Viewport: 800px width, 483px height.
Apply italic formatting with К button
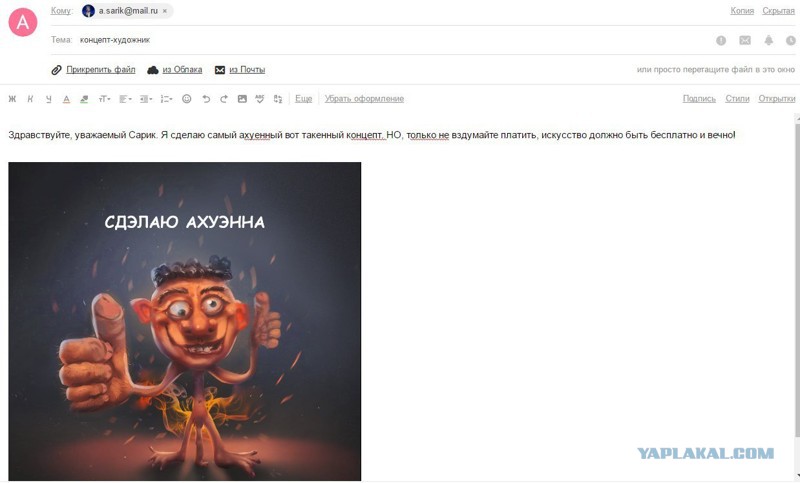(x=30, y=99)
